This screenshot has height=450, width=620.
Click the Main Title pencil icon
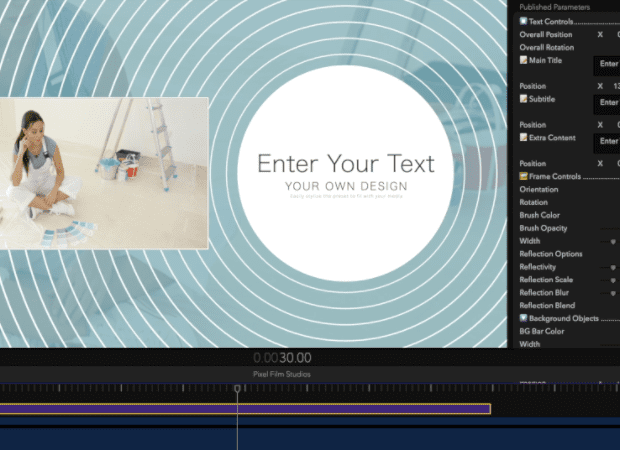coord(523,60)
